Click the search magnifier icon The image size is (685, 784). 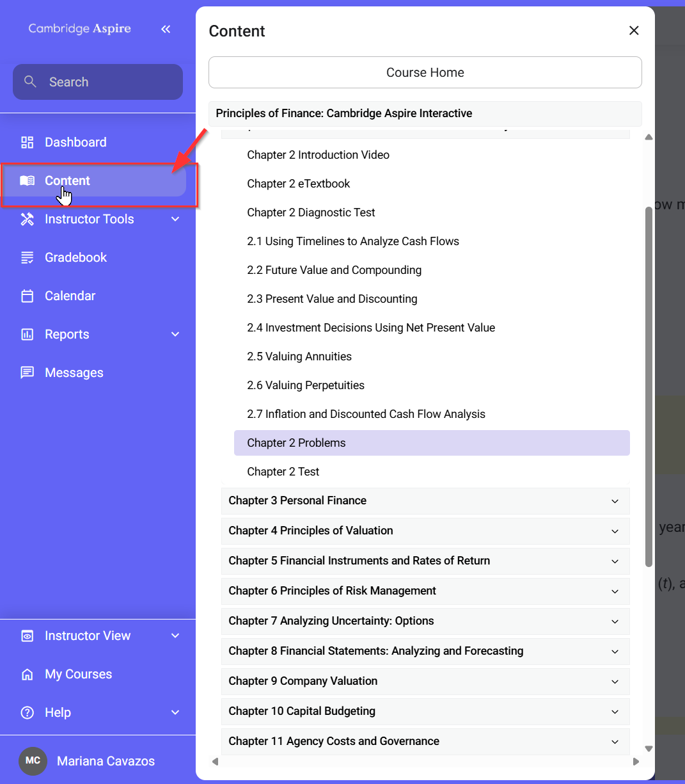click(29, 82)
